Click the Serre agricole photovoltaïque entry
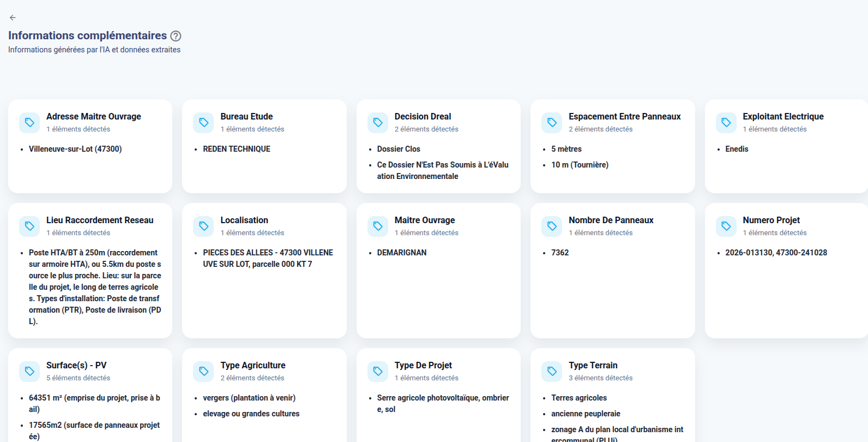Viewport: 868px width, 442px height. 443,403
